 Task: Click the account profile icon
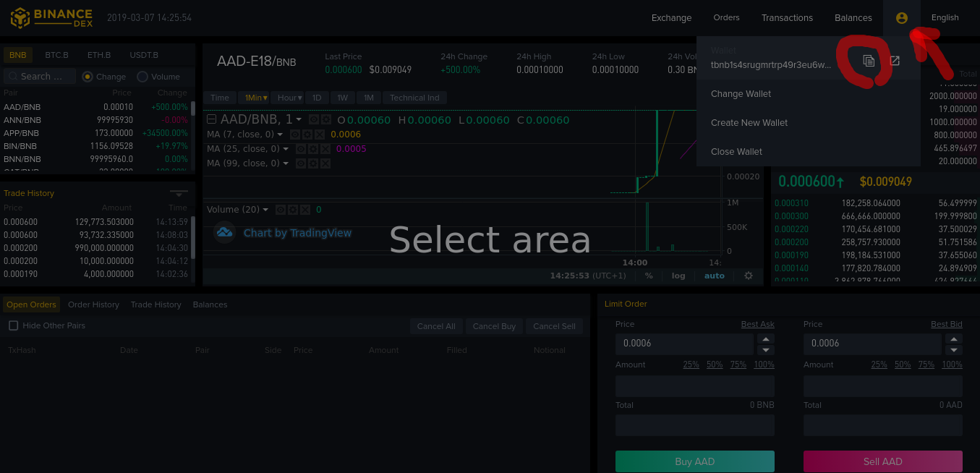click(x=901, y=18)
